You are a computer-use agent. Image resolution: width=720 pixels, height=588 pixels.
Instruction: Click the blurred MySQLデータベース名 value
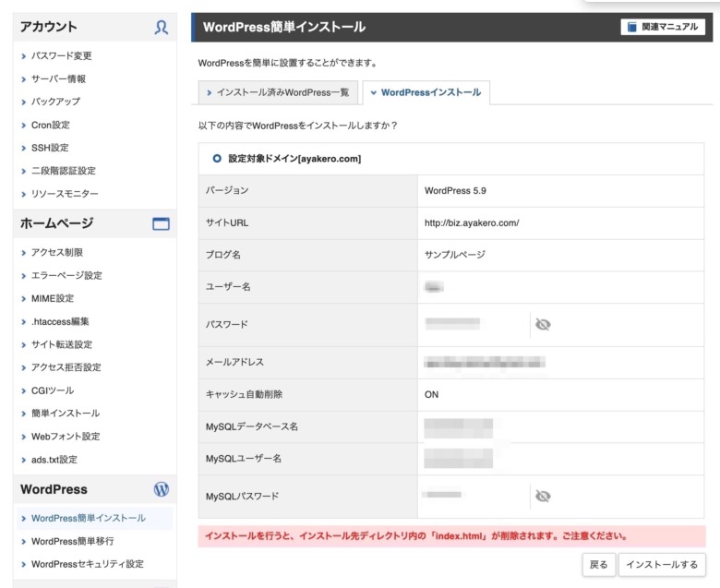pos(458,427)
